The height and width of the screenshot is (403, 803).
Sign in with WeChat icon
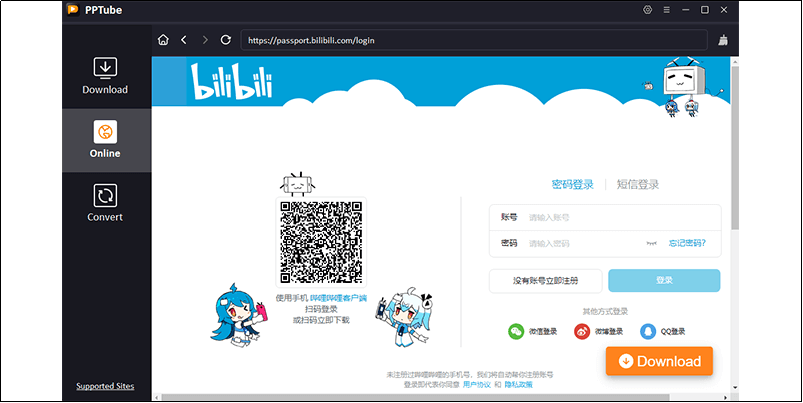(x=516, y=331)
